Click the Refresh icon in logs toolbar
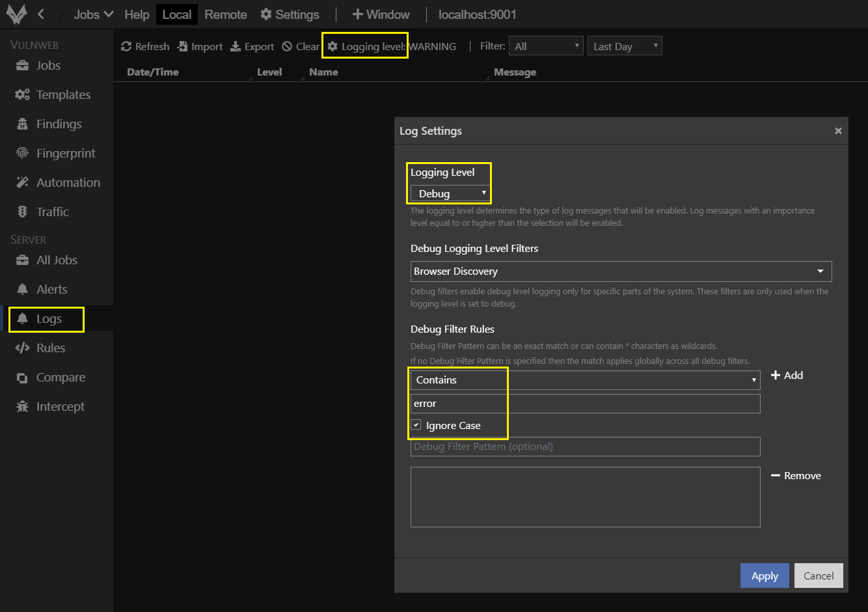The height and width of the screenshot is (612, 868). click(x=126, y=46)
